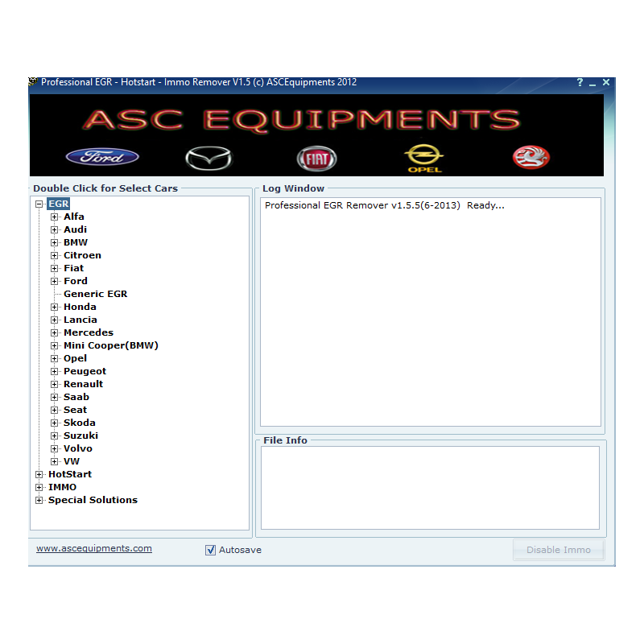Expand the Citroen node

pyautogui.click(x=54, y=255)
